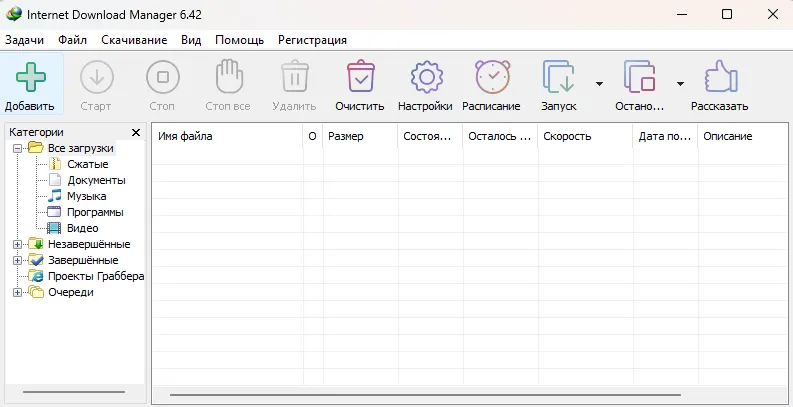Image resolution: width=793 pixels, height=407 pixels.
Task: Click the Стоп все hand icon
Action: point(229,76)
